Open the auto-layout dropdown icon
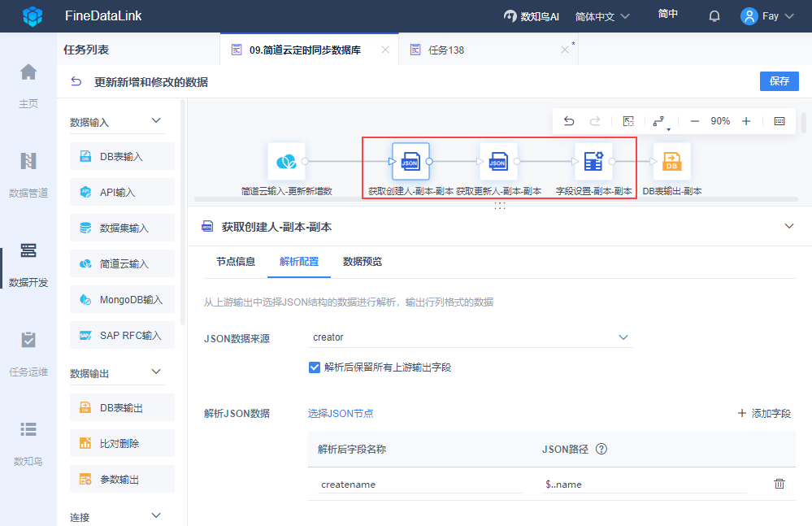Screen dimensions: 812x526 [660, 122]
